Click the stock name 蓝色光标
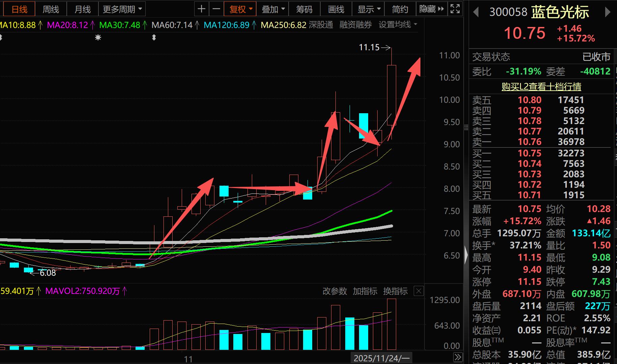Viewport: 617px width, 364px height. (560, 12)
